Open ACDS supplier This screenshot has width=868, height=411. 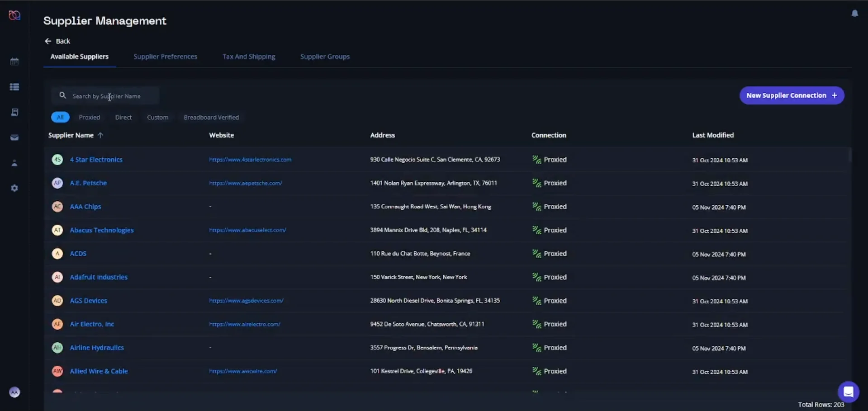point(78,254)
